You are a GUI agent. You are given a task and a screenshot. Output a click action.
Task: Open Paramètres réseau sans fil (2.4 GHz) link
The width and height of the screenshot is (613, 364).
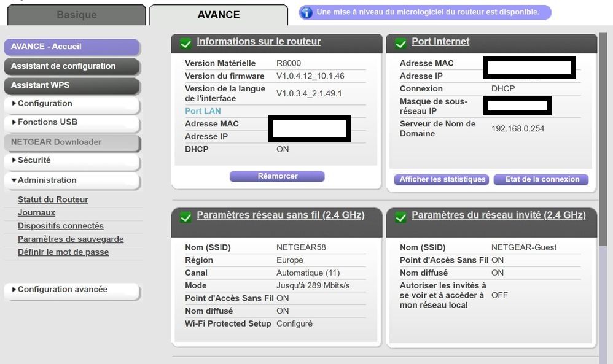[280, 215]
